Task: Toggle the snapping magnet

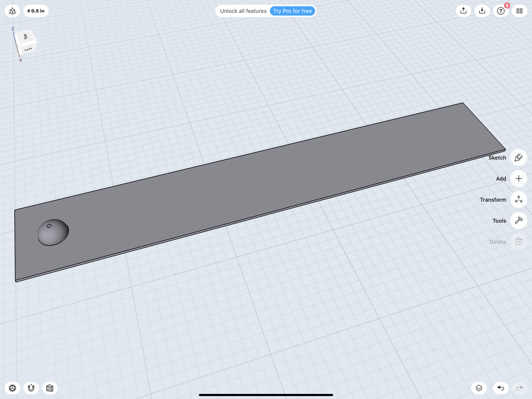Action: [31, 388]
